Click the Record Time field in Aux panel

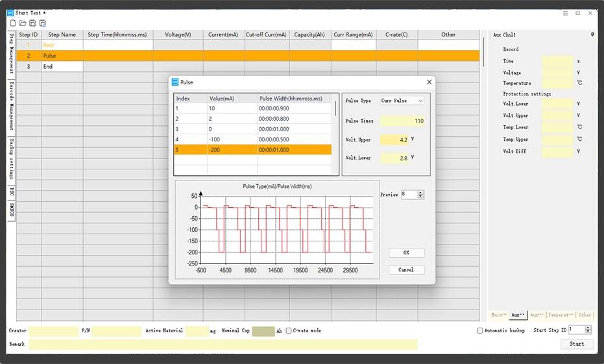click(x=558, y=61)
